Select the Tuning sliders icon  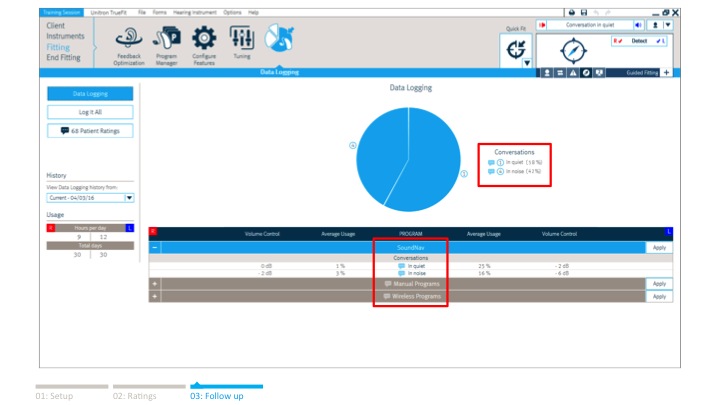242,39
